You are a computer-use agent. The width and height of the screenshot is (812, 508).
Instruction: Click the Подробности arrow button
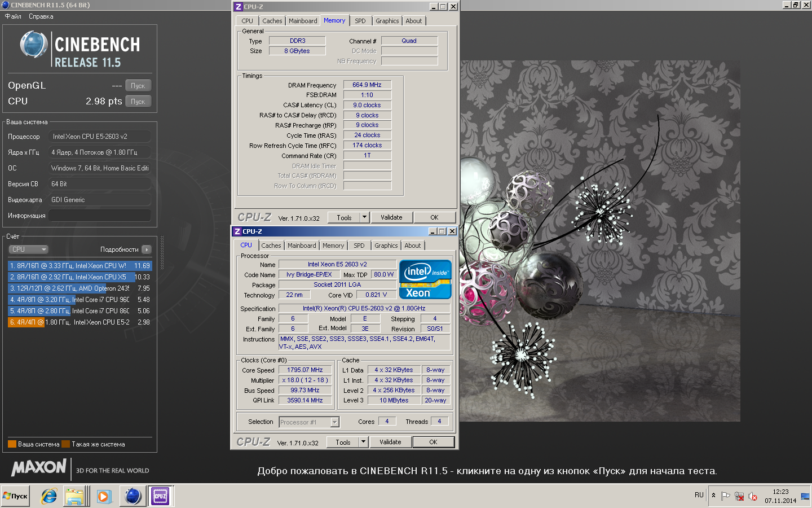(x=147, y=249)
